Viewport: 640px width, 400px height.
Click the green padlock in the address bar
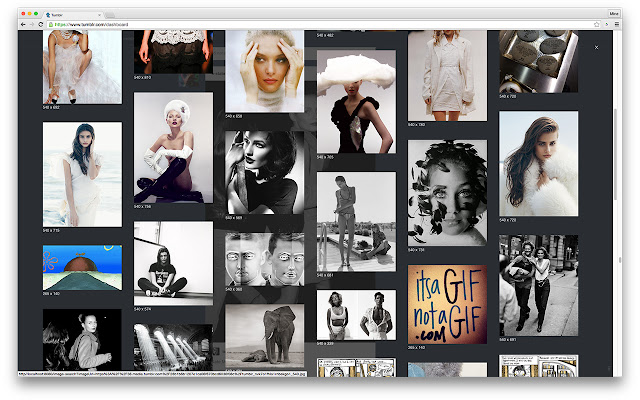click(51, 24)
